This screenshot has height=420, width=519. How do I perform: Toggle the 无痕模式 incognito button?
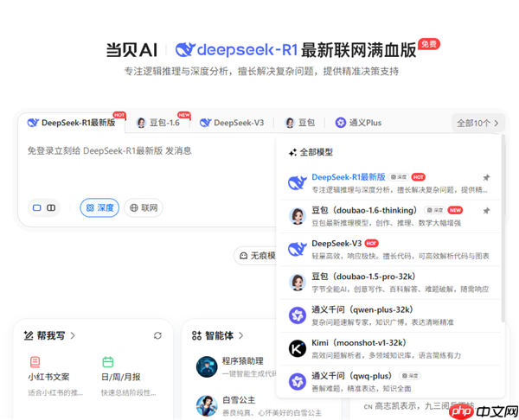[x=257, y=256]
